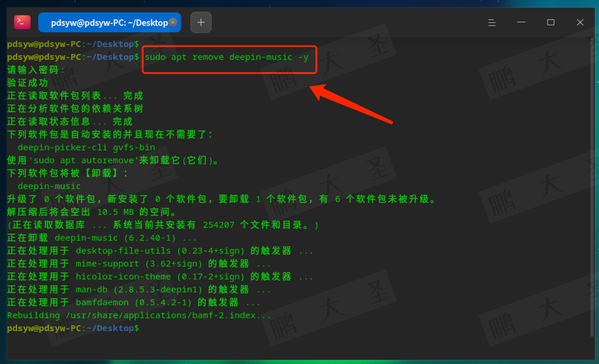Click the man-db trigger output line
599x364 pixels.
pos(138,289)
